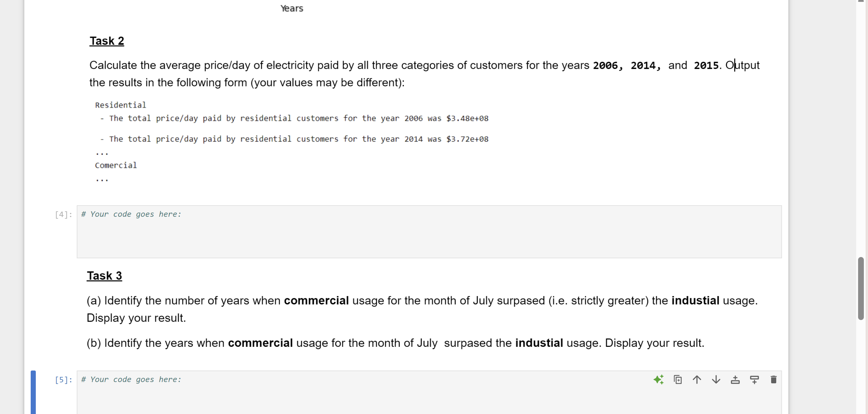
Task: Click the comment '# Your code goes here:'
Action: tap(131, 214)
